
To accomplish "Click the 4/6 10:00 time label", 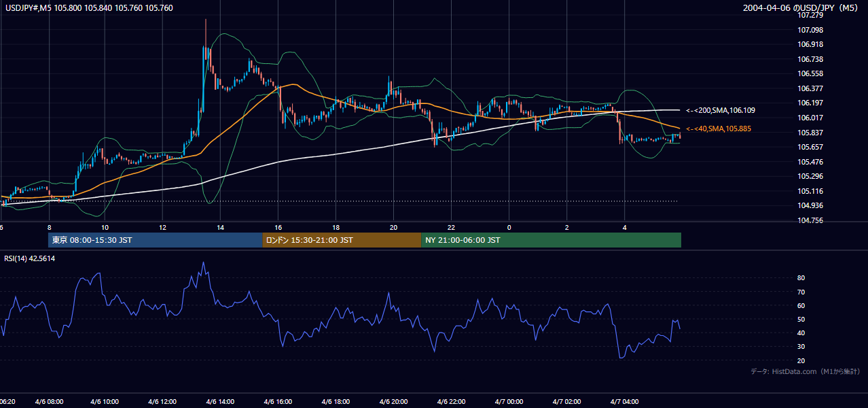I will [x=105, y=402].
